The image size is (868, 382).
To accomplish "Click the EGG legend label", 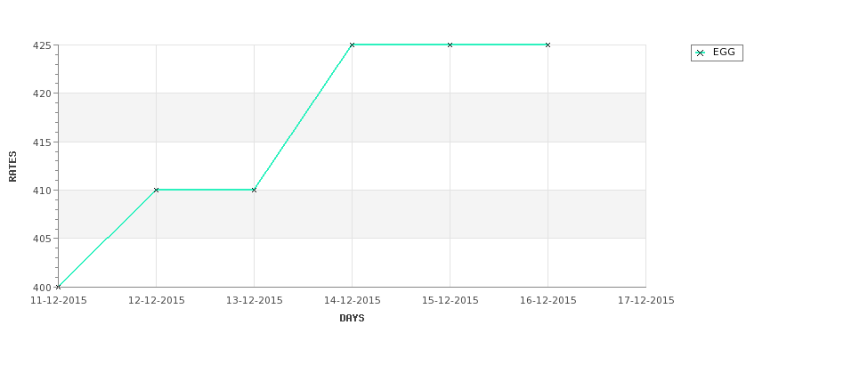I will point(724,52).
